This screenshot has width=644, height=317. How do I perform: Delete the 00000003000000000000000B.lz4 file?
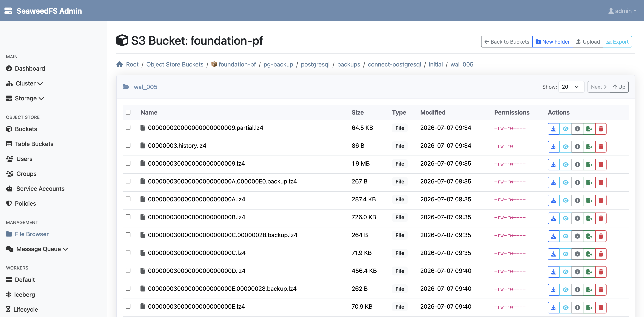click(601, 218)
